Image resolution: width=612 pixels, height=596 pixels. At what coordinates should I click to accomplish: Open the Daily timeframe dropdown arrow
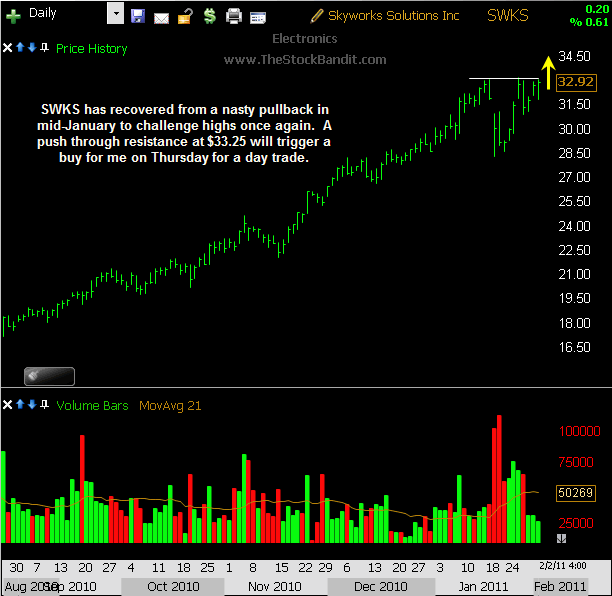tap(115, 15)
